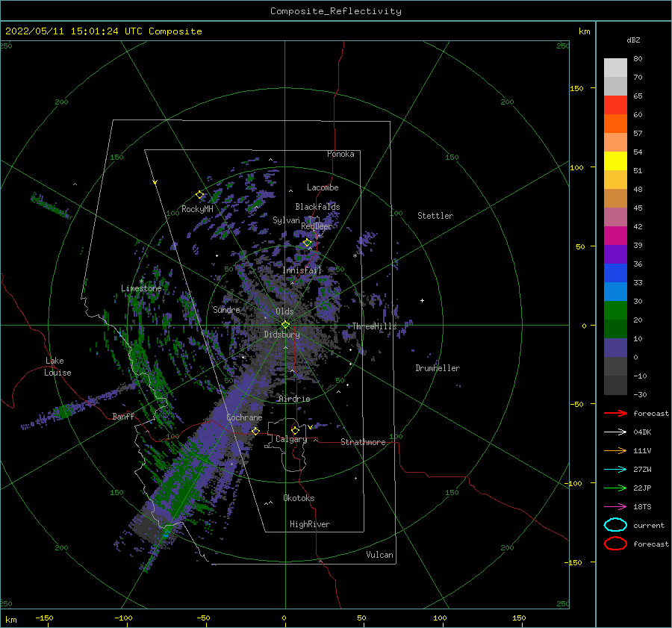Select the lightest gray 80 dBZ swatch

(x=615, y=67)
